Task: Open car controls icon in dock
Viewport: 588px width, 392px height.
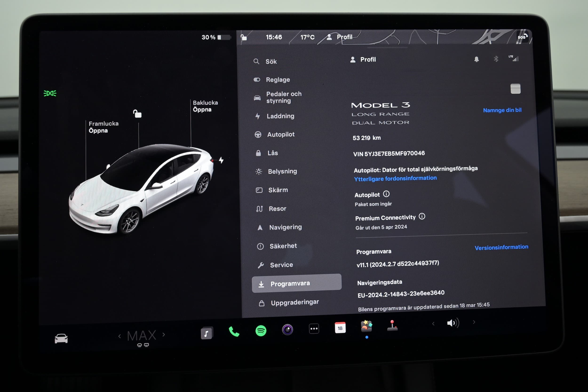Action: (61, 338)
